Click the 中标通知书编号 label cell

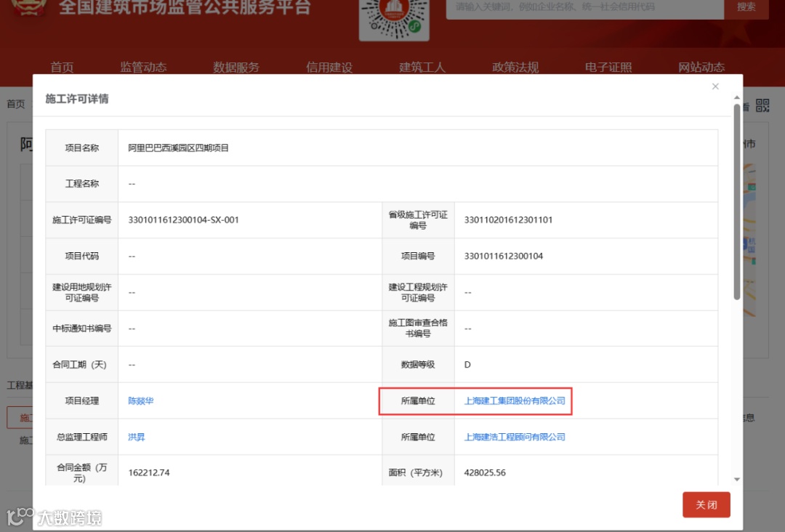pyautogui.click(x=82, y=329)
